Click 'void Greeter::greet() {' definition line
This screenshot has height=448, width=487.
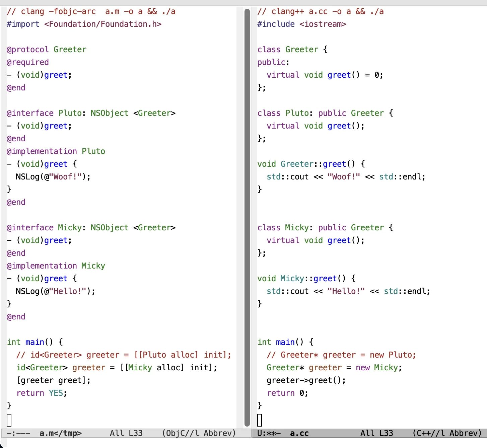(311, 164)
